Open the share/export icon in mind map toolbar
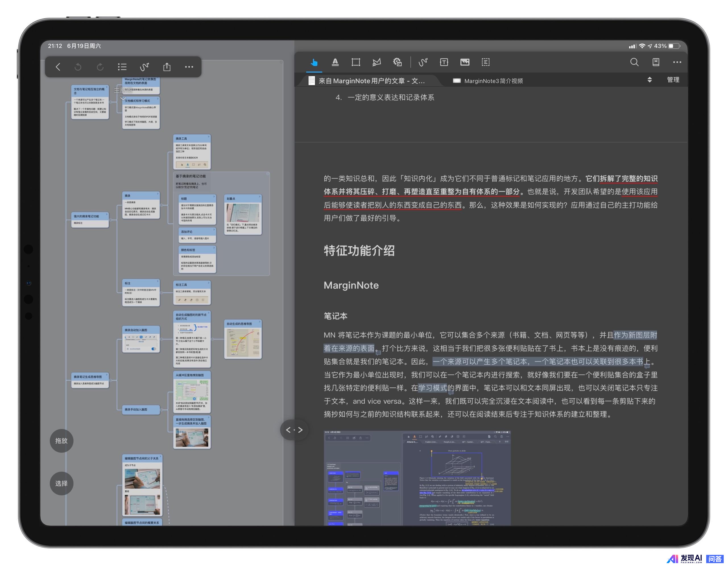Screen dimensions: 728x566 (167, 67)
